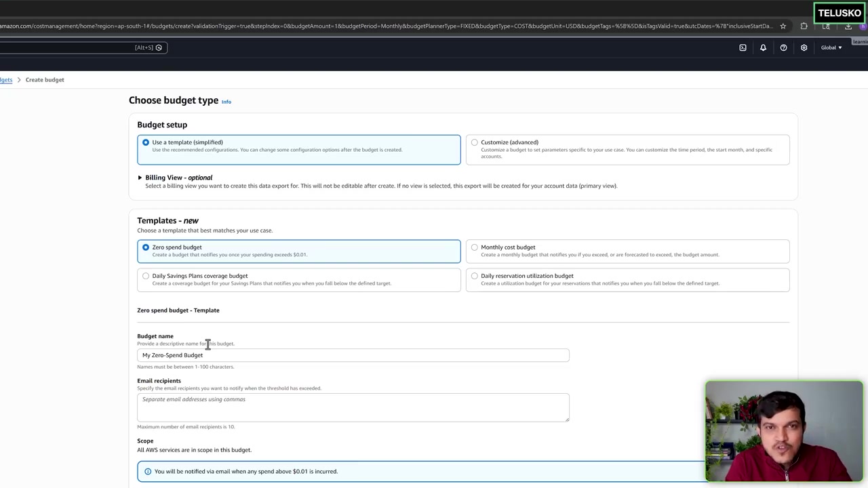Click the browser address bar URL

(x=387, y=26)
